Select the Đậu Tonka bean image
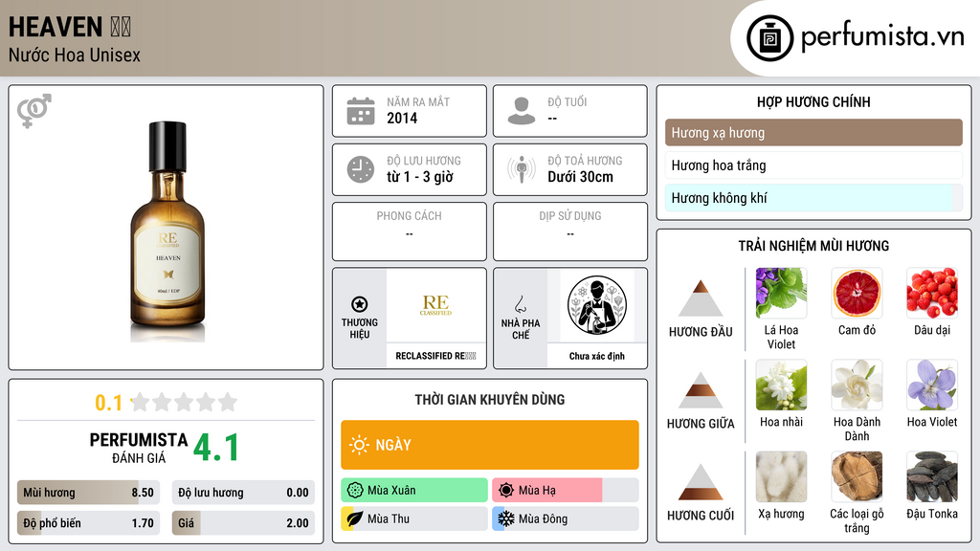 coord(932,476)
